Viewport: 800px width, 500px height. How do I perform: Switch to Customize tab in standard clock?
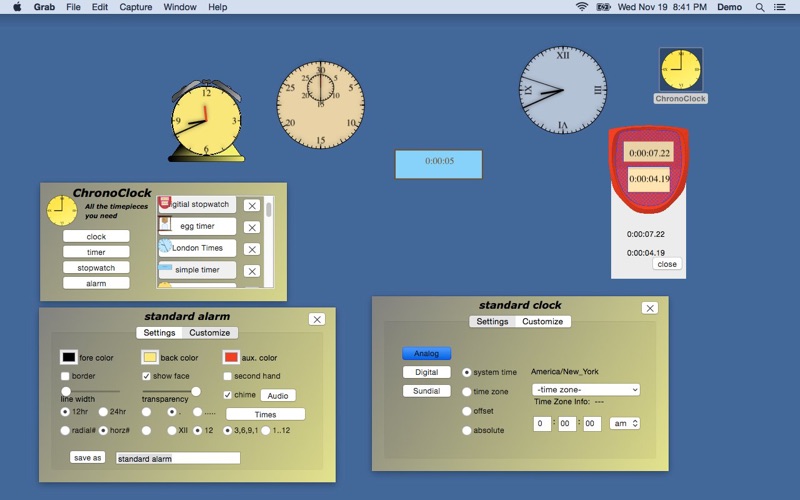click(542, 321)
